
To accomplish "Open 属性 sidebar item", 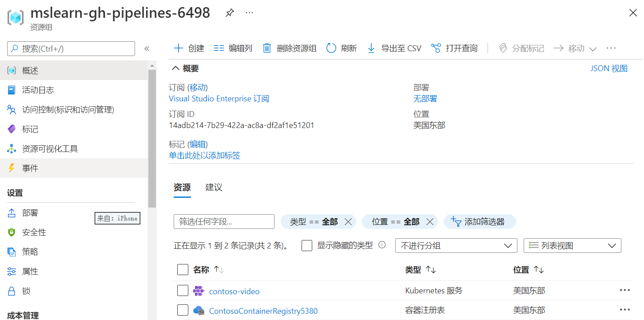I will tap(74, 272).
